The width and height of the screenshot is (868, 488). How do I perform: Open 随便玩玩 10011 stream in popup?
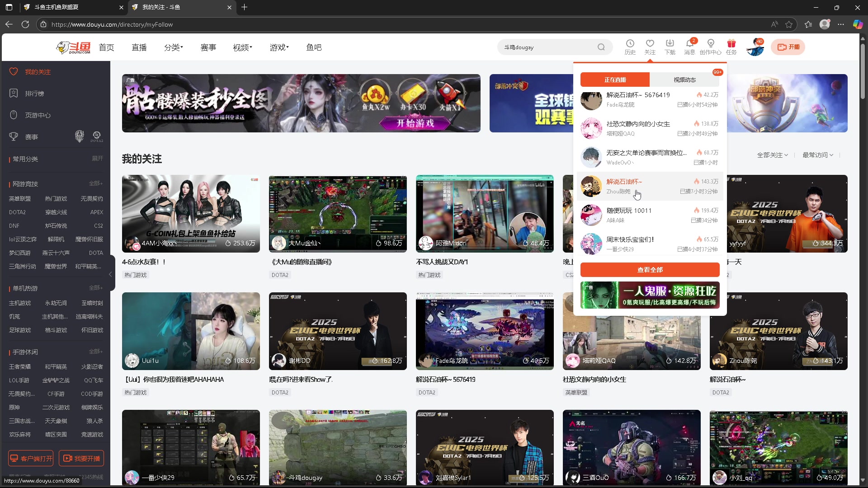click(x=650, y=215)
